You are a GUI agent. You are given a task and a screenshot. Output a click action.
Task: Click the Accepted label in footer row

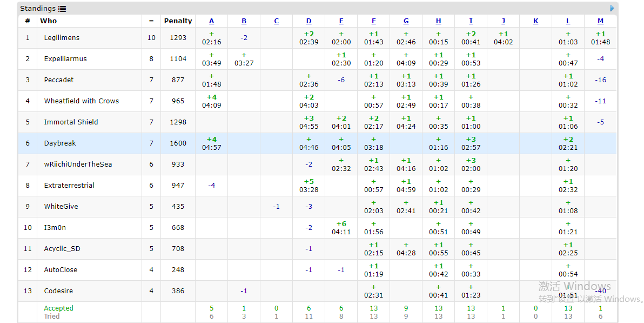pos(58,308)
